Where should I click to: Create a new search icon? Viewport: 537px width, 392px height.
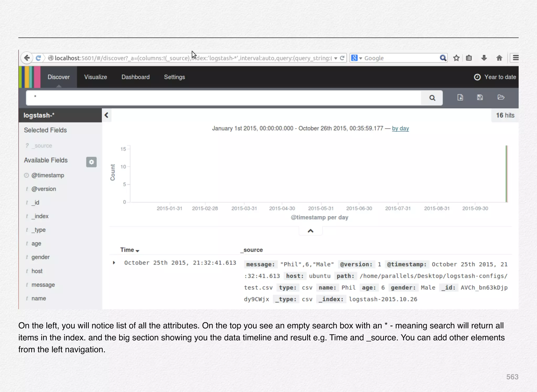click(x=460, y=97)
